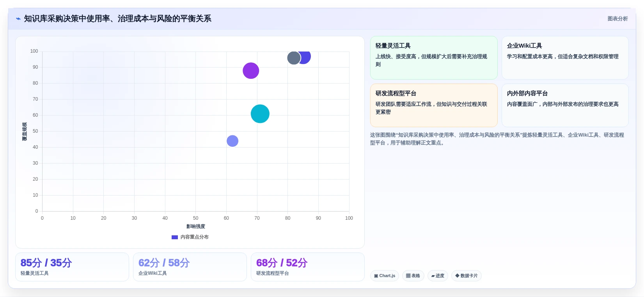Click the 研发流程型平台 label under 68分
Viewport: 644px width, 297px height.
(273, 274)
